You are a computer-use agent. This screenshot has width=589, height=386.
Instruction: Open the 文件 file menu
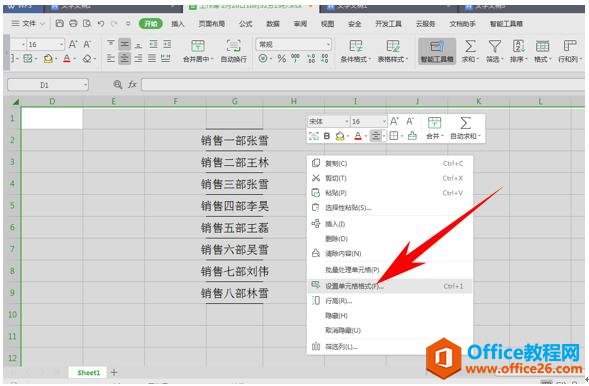pyautogui.click(x=28, y=24)
